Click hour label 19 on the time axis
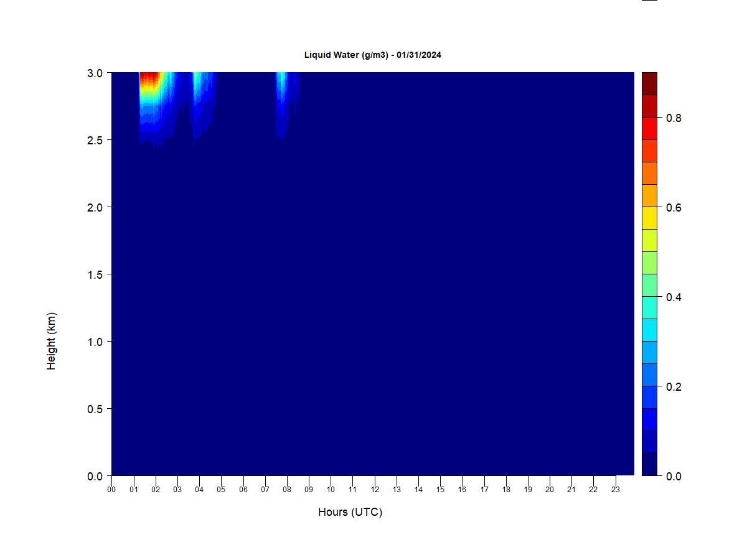Viewport: 747px width, 560px height. [528, 490]
